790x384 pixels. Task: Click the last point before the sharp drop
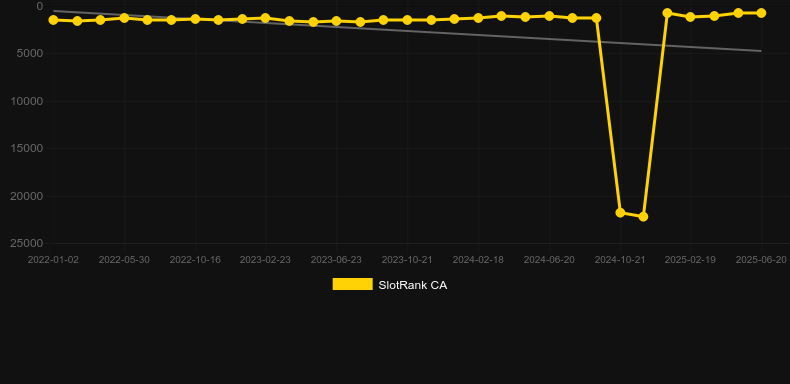click(596, 18)
